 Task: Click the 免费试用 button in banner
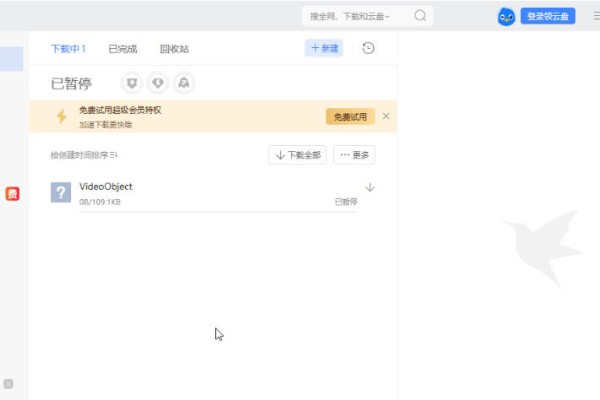point(350,116)
